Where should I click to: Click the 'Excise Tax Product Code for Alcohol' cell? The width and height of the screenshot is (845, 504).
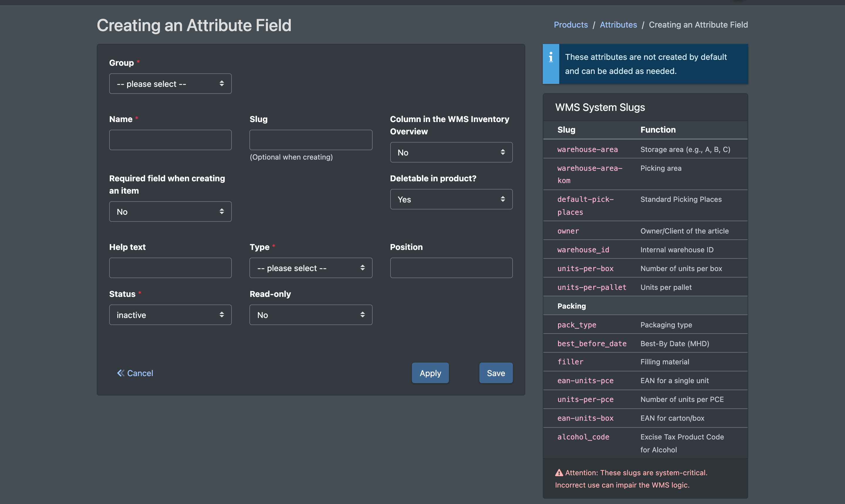point(682,443)
